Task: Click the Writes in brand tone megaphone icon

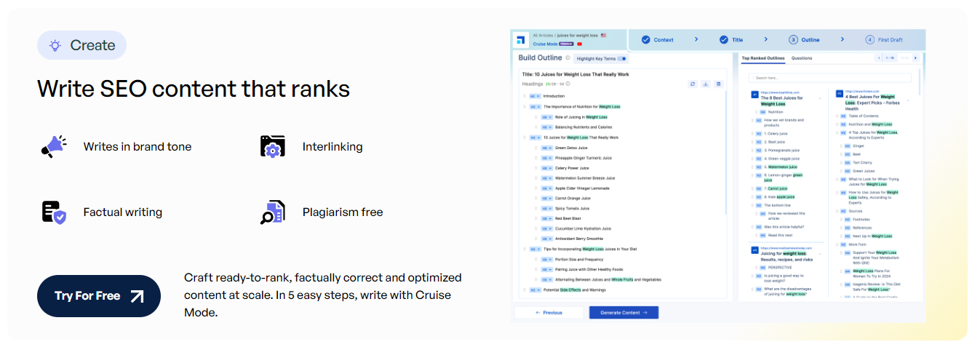Action: coord(55,147)
